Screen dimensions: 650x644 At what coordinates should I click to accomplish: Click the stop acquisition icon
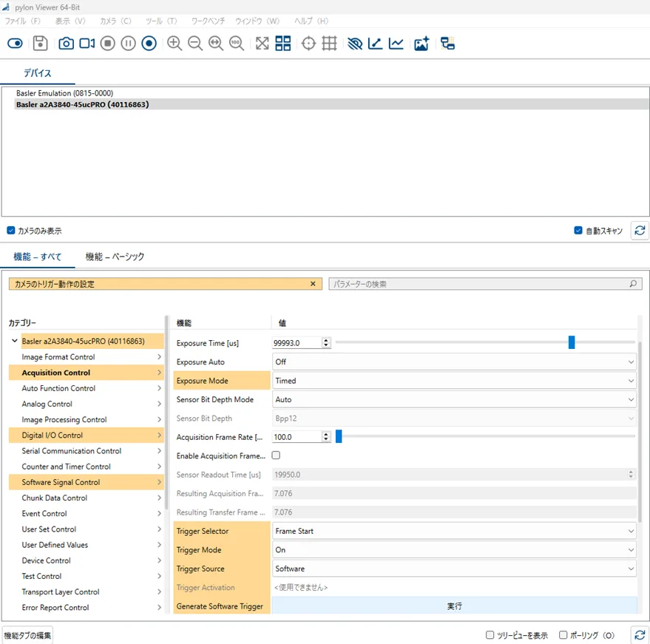(108, 44)
